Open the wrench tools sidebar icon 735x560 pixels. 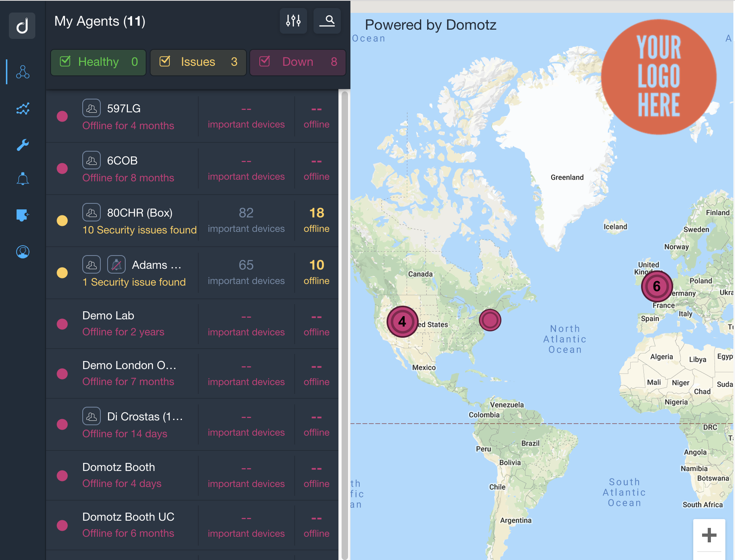(22, 145)
